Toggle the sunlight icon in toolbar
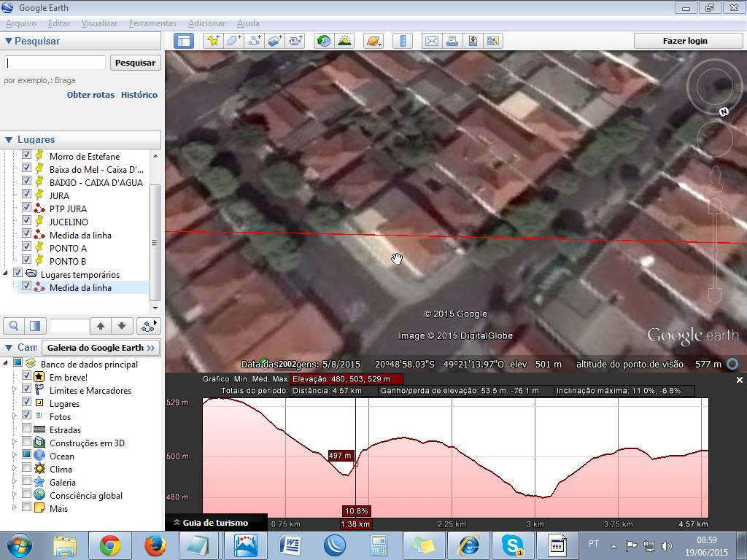 [344, 41]
